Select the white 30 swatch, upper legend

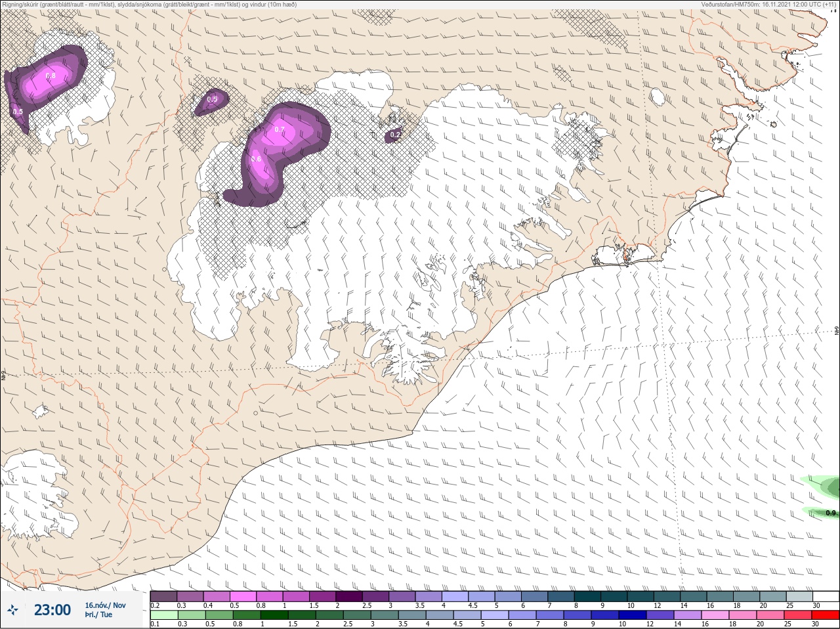click(826, 596)
